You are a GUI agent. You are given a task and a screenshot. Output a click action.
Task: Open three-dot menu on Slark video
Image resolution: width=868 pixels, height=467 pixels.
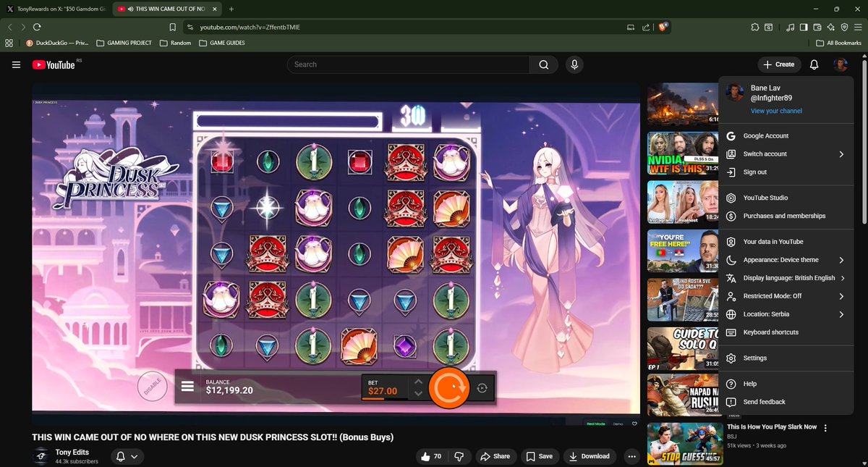825,428
